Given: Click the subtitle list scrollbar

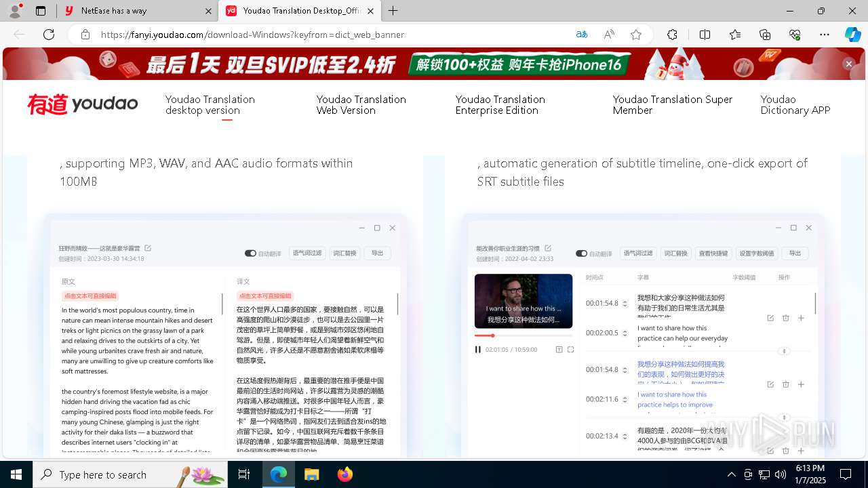Looking at the screenshot, I should (815, 303).
